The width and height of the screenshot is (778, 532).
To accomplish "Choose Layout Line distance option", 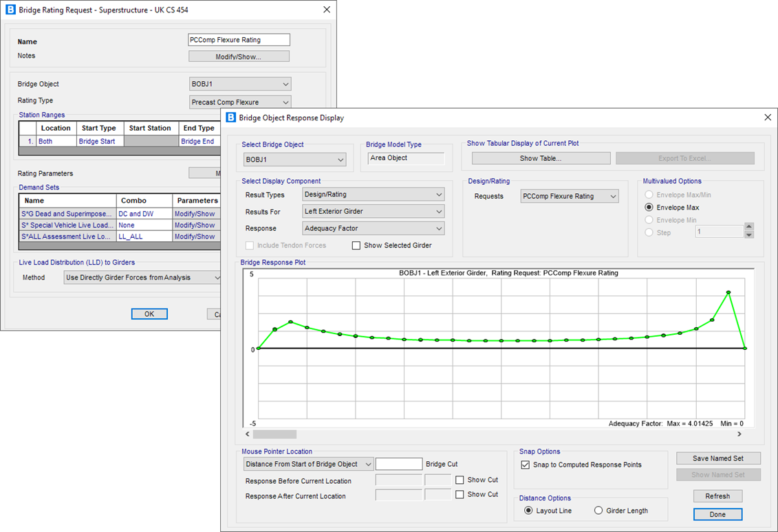I will pos(528,511).
